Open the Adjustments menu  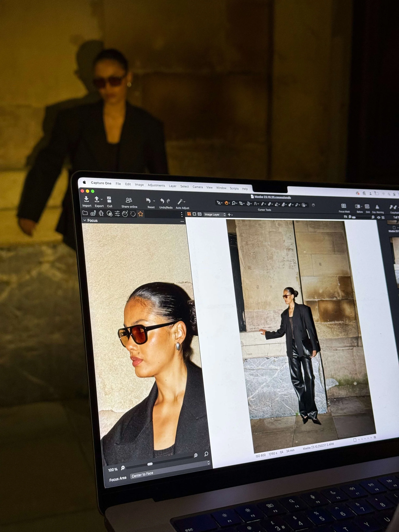click(x=156, y=185)
